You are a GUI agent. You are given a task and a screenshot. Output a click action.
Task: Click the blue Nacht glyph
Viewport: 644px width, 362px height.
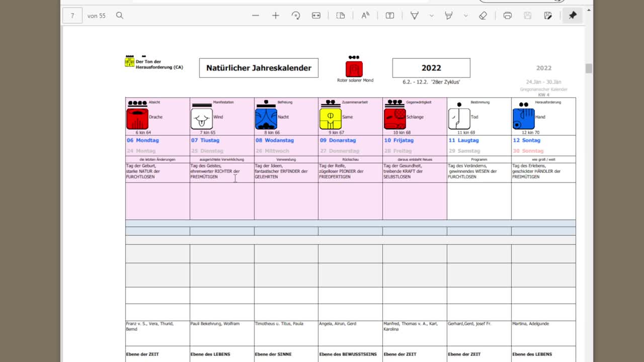(266, 119)
